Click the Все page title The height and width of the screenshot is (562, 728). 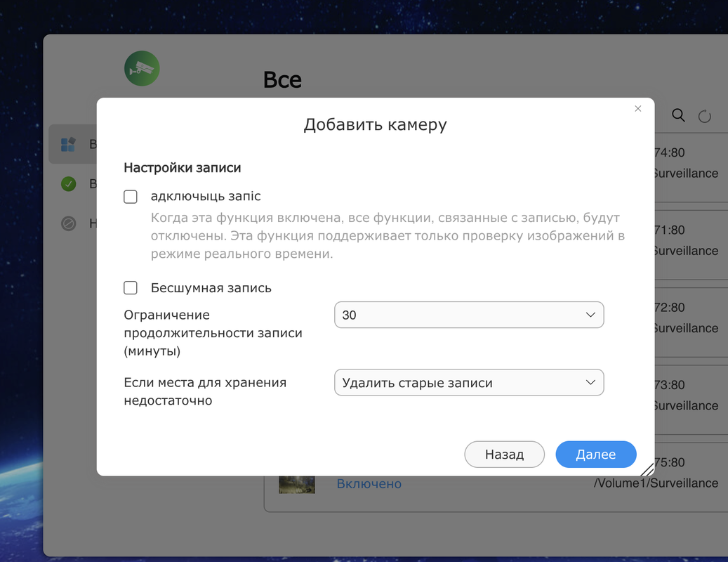(x=282, y=79)
